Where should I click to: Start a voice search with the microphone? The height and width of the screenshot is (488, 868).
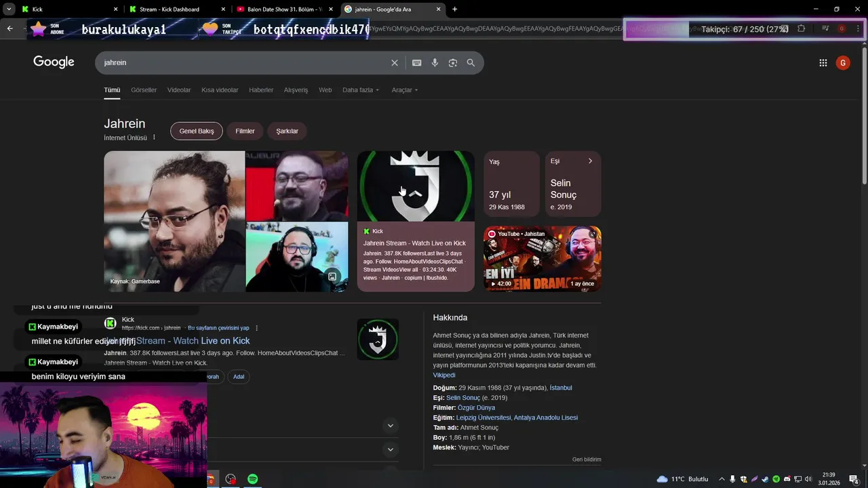pos(435,62)
